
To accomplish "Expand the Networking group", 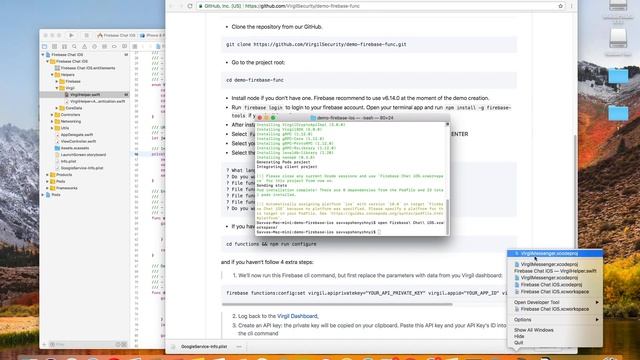I will 52,121.
